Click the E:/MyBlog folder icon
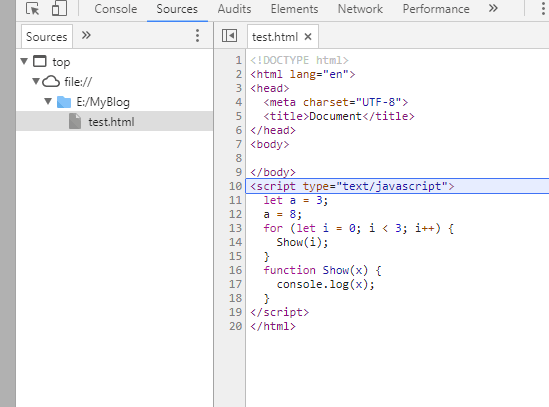This screenshot has height=407, width=549. [64, 102]
